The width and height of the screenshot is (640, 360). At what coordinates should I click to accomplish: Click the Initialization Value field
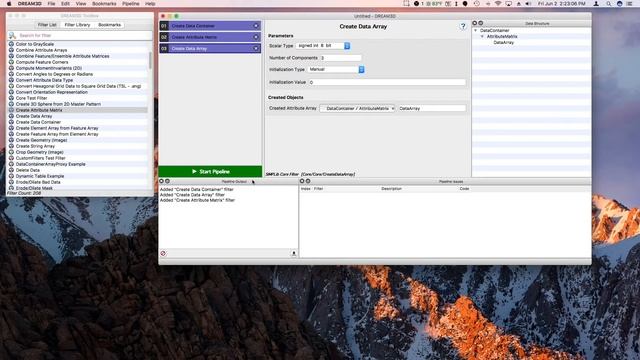coord(387,82)
